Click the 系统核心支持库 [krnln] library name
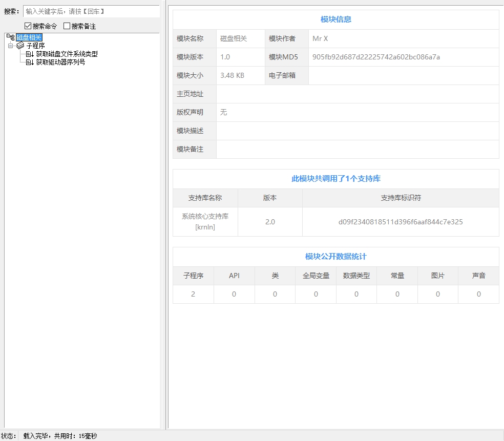Viewport: 504px width, 441px height. pos(205,221)
